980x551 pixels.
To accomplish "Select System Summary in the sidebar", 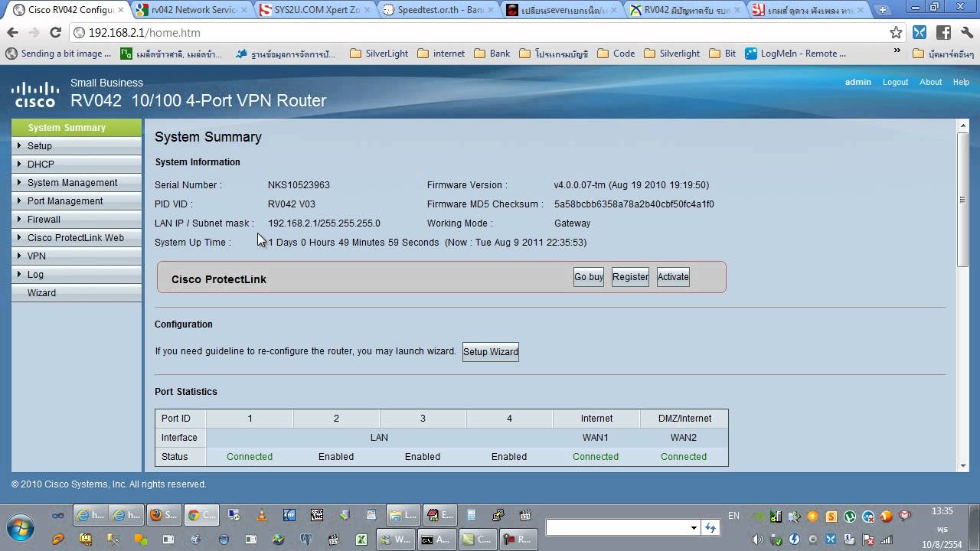I will tap(77, 127).
